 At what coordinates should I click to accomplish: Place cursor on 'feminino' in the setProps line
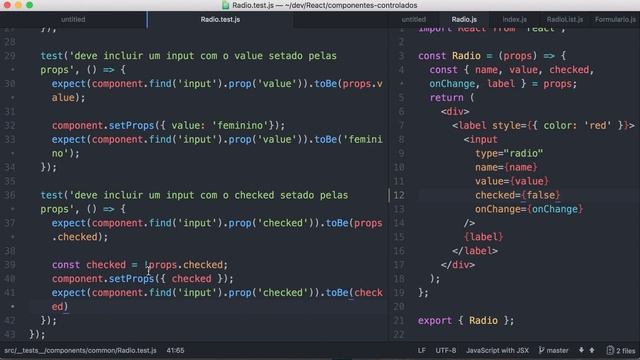240,125
